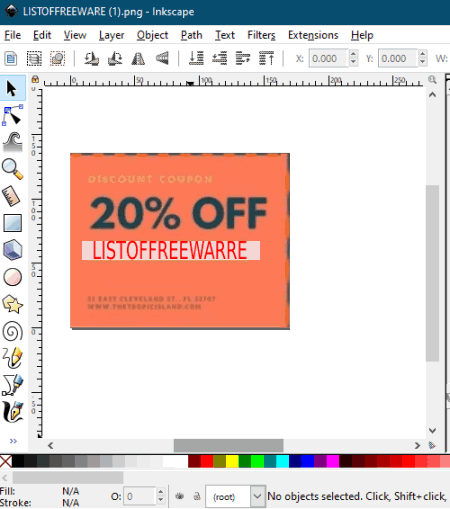
Task: Select the Bezier pen tool
Action: point(12,385)
